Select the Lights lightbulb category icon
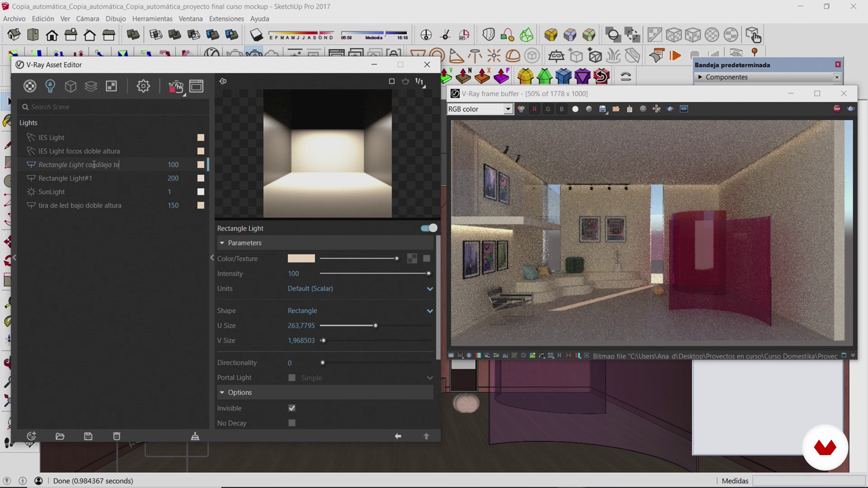868x488 pixels. pos(50,86)
